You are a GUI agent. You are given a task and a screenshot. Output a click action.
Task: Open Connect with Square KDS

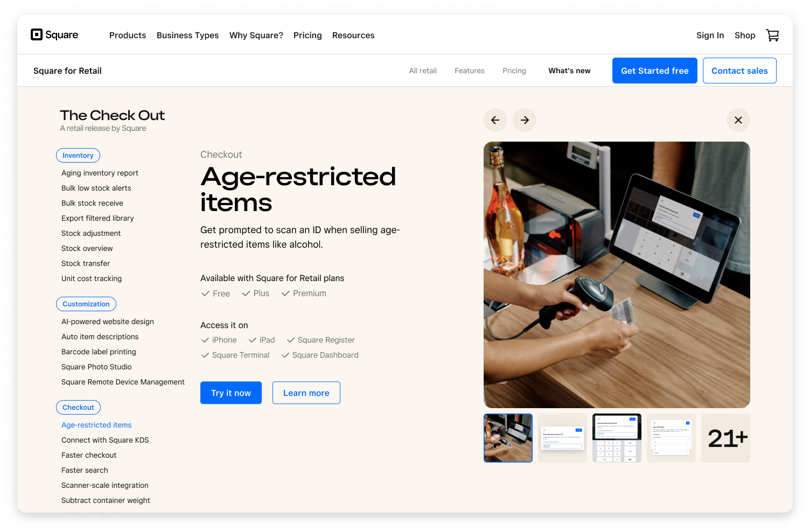[105, 440]
